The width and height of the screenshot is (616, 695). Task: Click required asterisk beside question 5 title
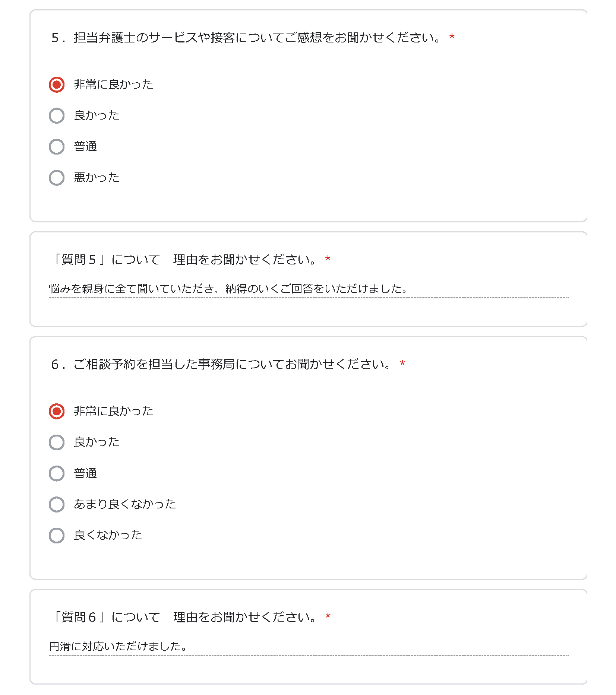click(452, 37)
